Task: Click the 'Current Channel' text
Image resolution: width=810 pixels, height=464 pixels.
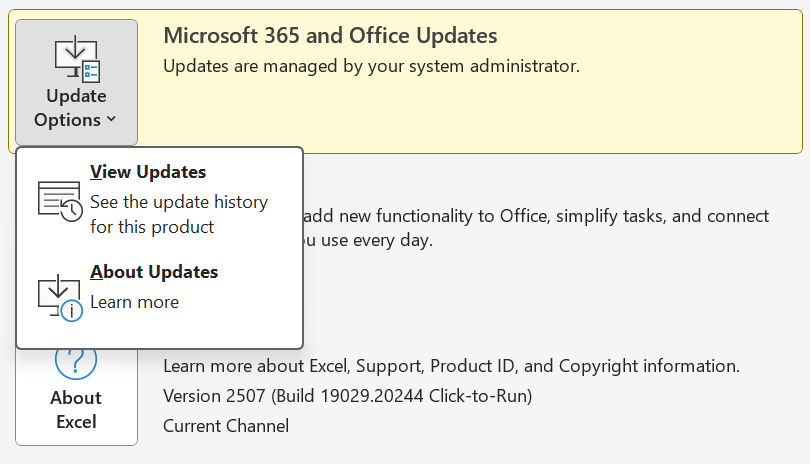Action: 226,426
